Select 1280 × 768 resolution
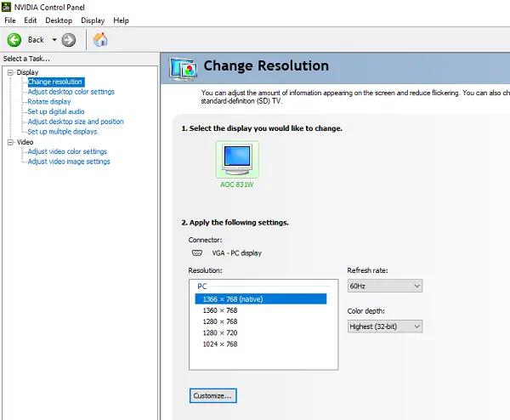Viewport: 510px width, 420px height. point(261,321)
